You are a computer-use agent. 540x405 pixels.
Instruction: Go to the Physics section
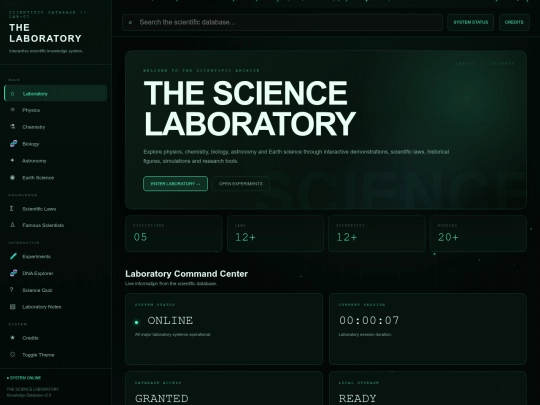coord(55,110)
